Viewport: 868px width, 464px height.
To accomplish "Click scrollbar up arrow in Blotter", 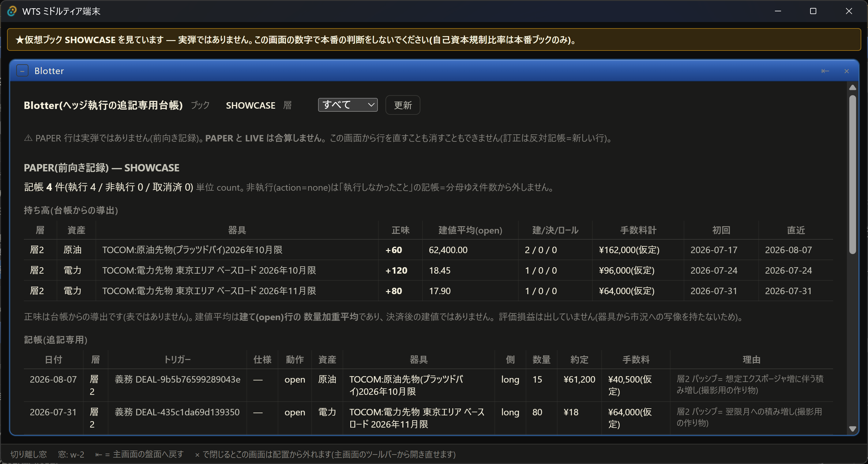I will coord(852,88).
